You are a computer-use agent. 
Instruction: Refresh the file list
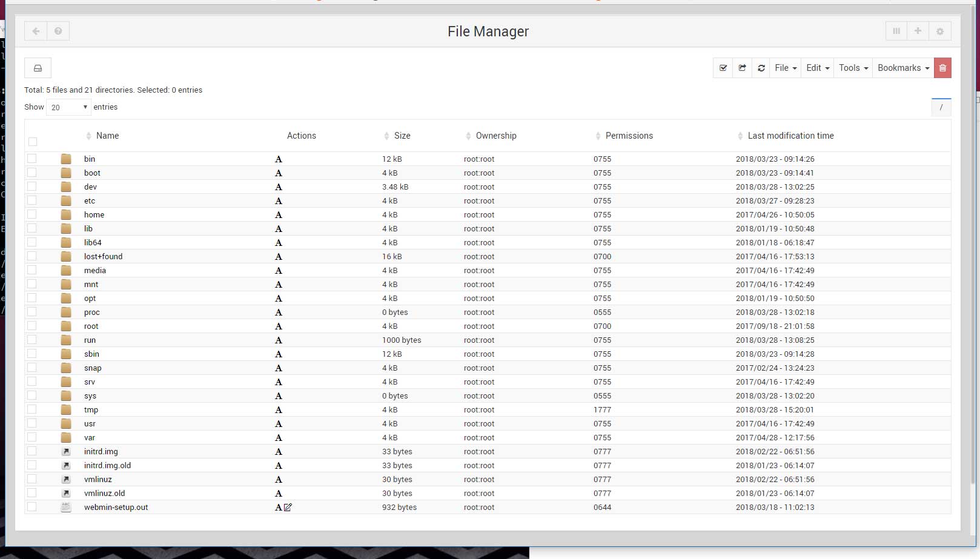click(x=761, y=68)
